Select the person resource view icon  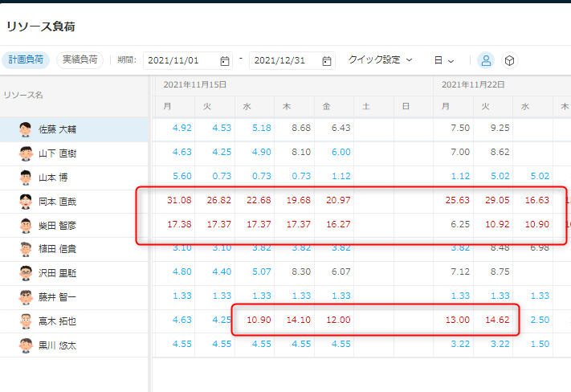pyautogui.click(x=485, y=60)
